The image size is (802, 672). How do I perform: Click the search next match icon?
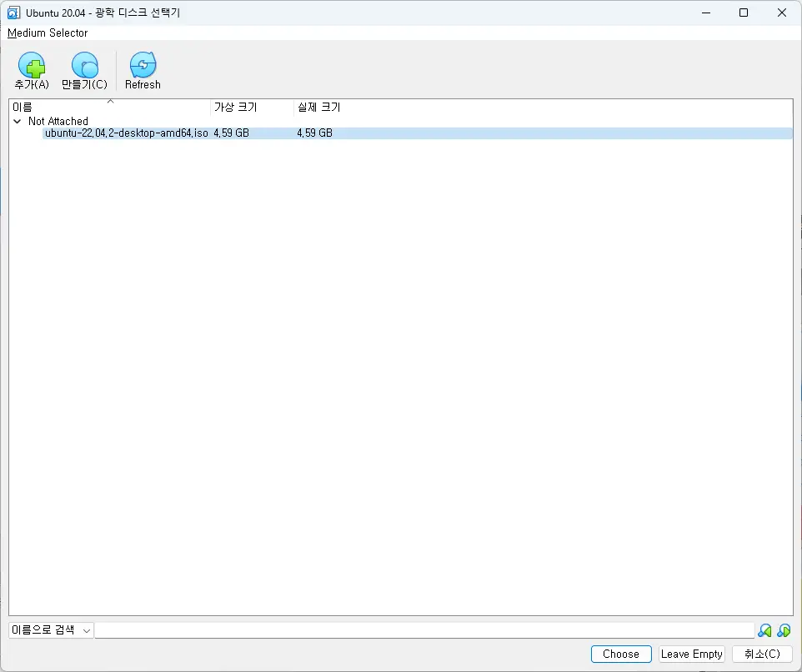point(784,630)
